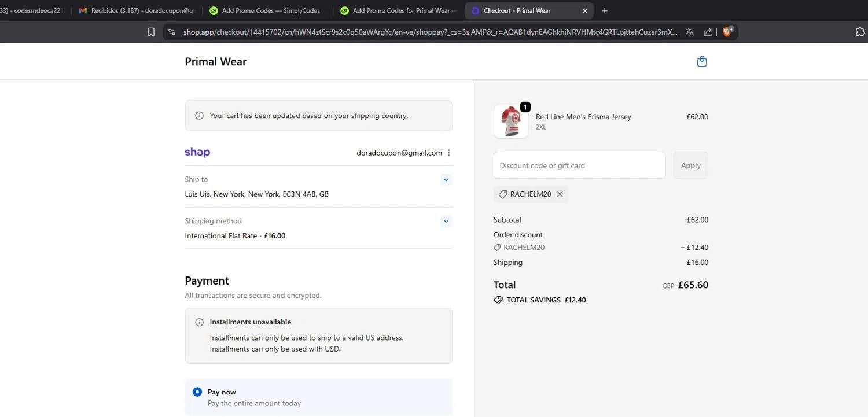Open account options menu beside email

pos(449,153)
